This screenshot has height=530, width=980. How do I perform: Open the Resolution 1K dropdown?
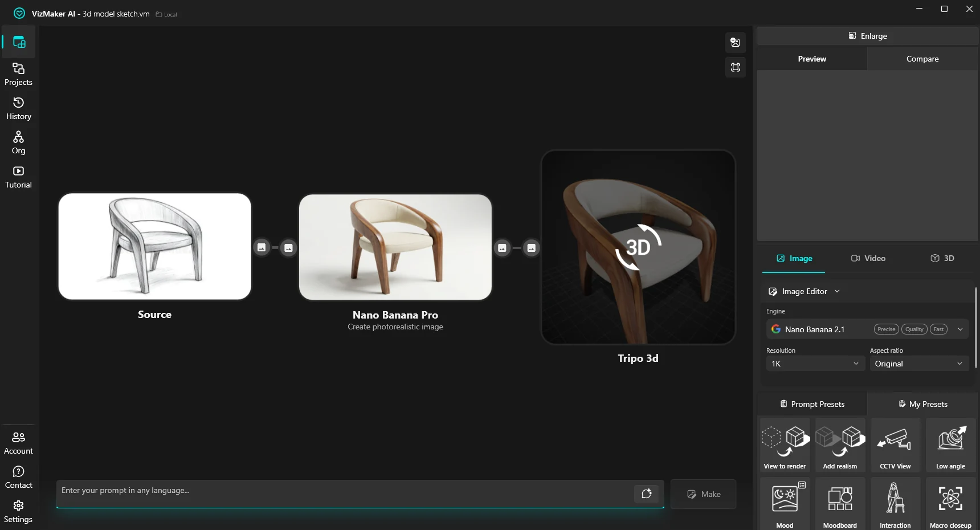[x=815, y=364]
